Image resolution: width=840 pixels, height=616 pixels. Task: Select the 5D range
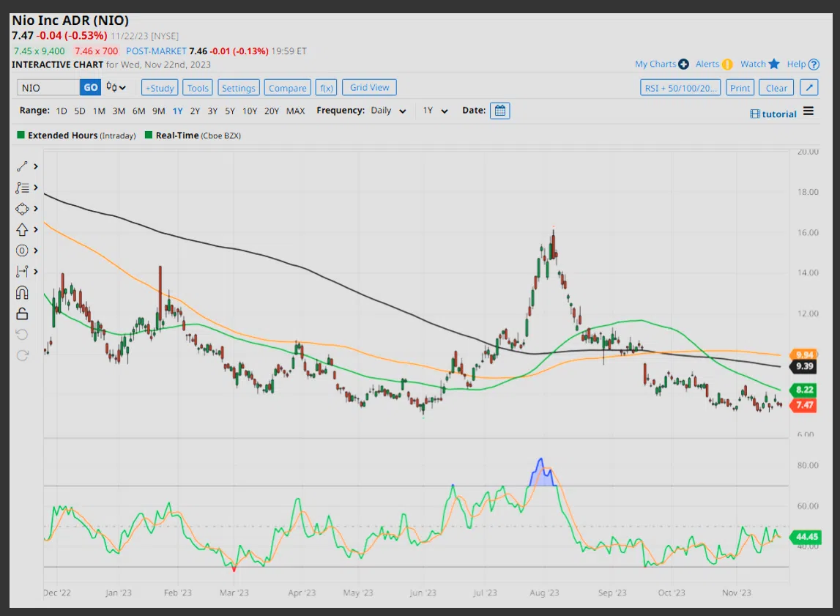point(80,111)
